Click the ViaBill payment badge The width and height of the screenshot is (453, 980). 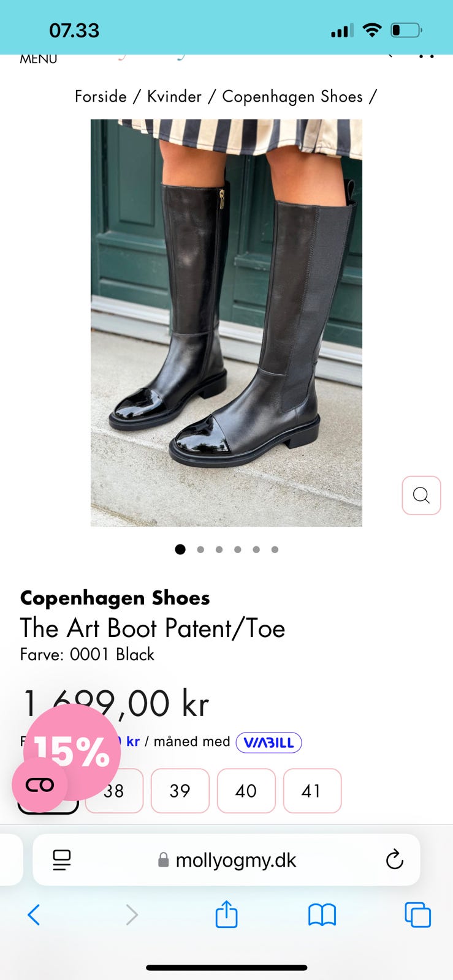pos(268,742)
